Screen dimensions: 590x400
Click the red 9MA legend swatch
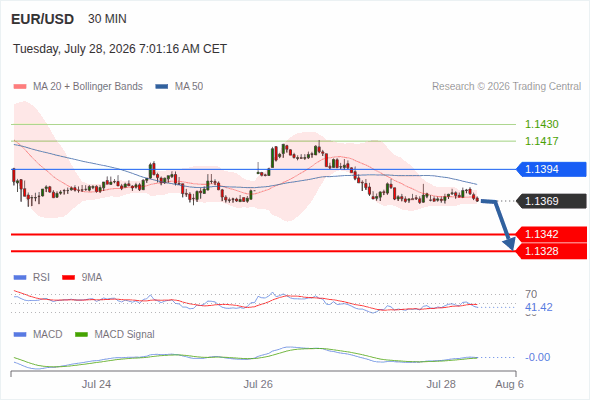[68, 278]
